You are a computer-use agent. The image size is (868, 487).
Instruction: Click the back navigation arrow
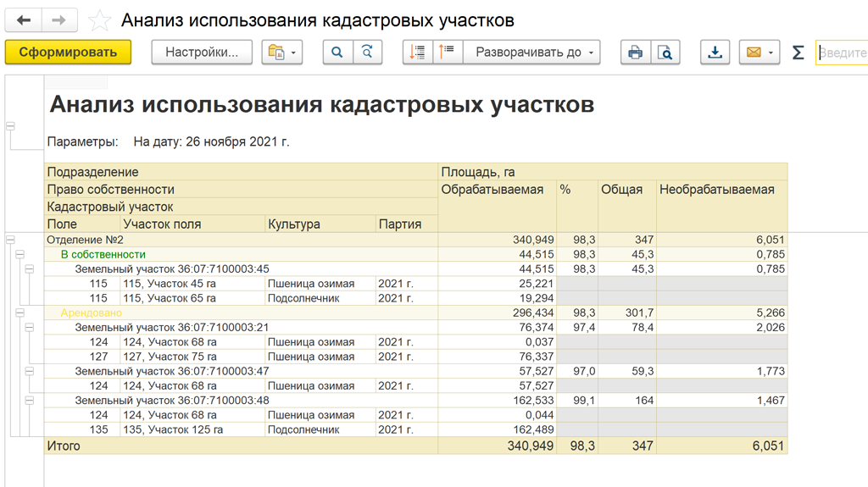pos(23,20)
